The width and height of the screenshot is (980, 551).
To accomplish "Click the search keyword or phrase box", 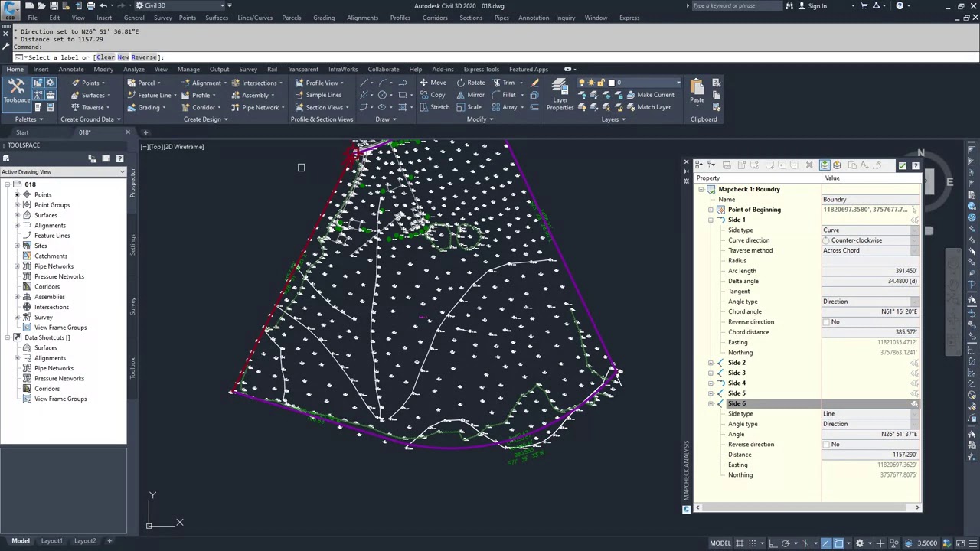I will click(737, 6).
